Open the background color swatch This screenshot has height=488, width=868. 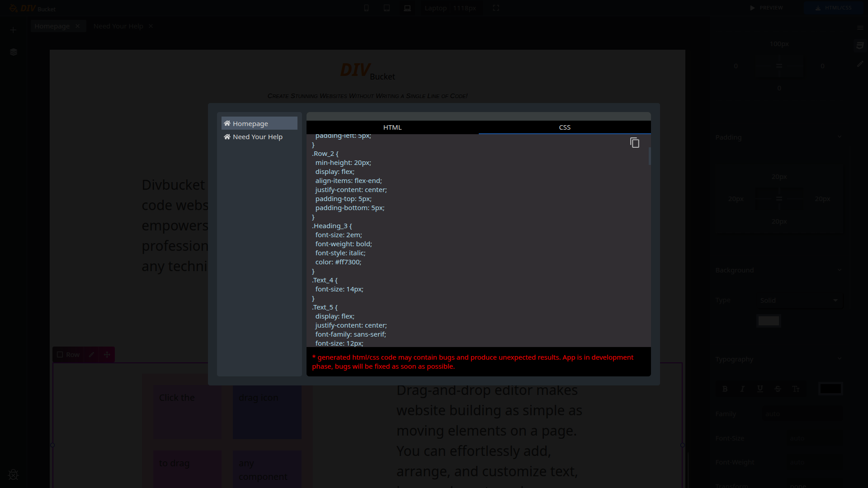coord(769,321)
